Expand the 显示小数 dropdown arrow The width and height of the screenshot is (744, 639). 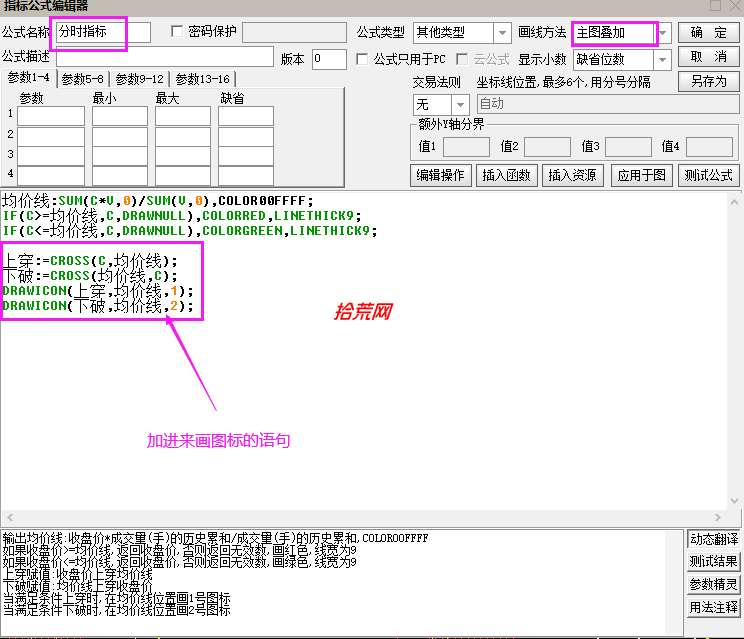[662, 60]
